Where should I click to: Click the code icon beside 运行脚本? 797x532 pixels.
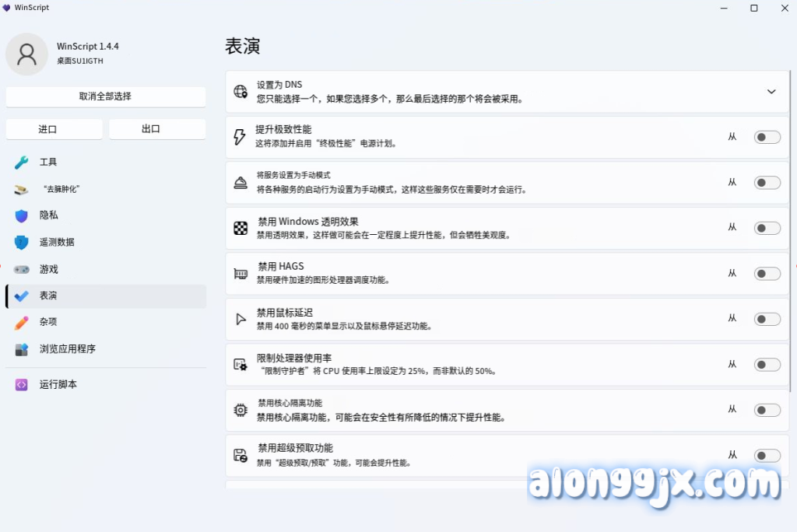[x=22, y=385]
